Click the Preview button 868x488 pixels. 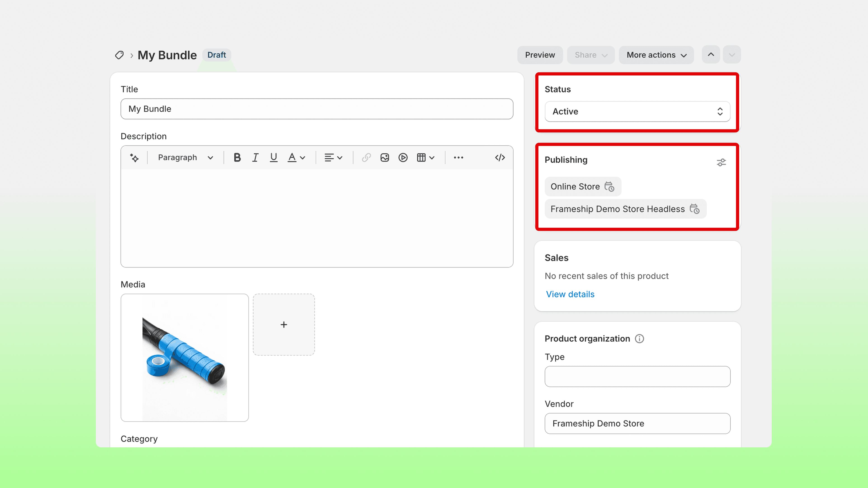point(540,55)
